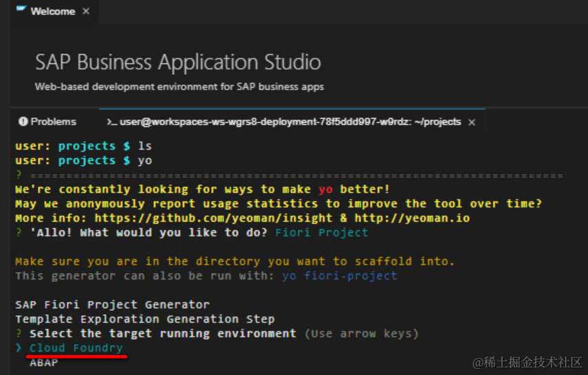Close the Welcome tab
The image size is (588, 375).
point(86,11)
